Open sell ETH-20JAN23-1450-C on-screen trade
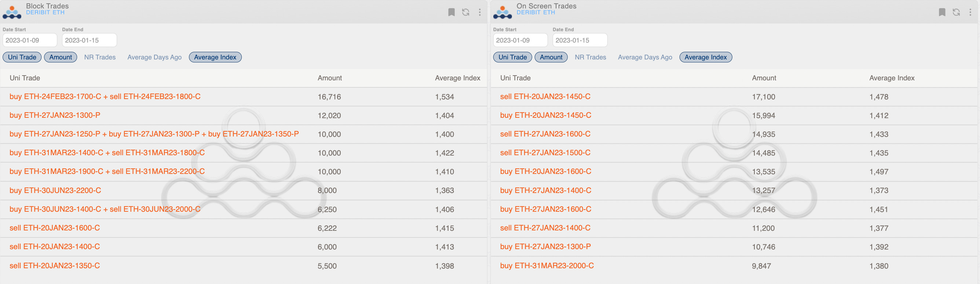 545,97
